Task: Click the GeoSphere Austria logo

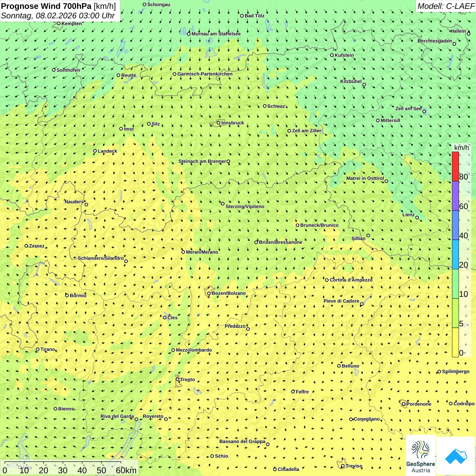Action: (x=421, y=456)
